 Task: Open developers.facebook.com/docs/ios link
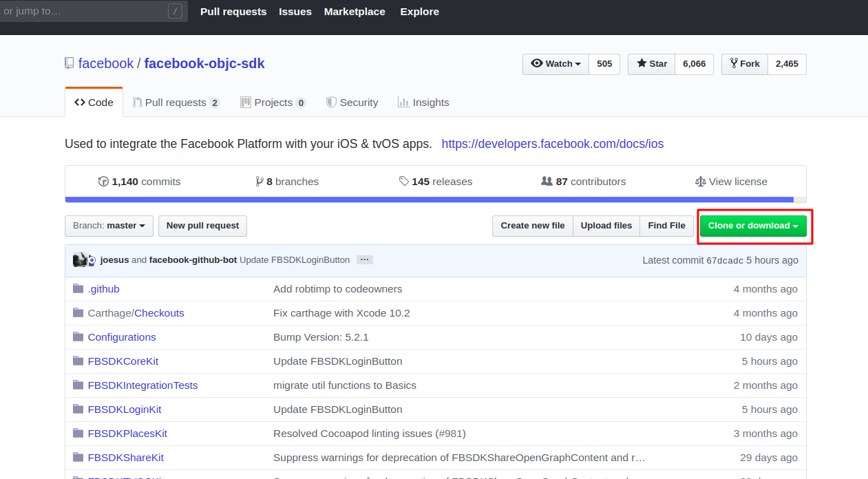[553, 144]
